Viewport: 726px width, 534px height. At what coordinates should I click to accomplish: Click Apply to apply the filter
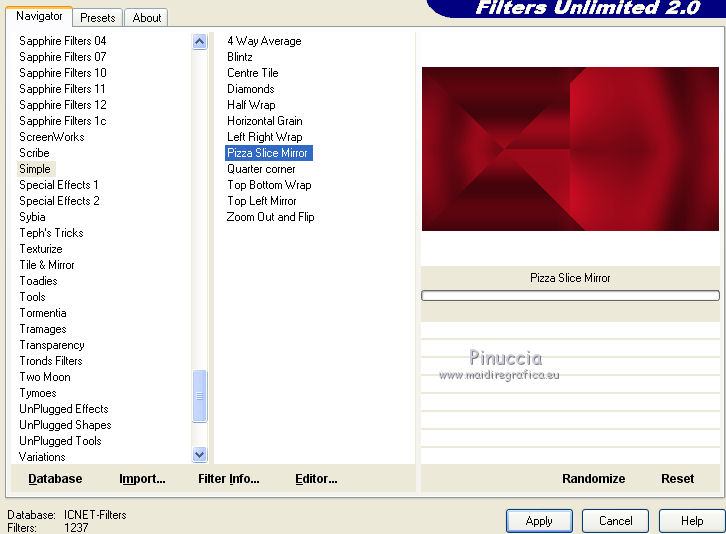[x=539, y=521]
